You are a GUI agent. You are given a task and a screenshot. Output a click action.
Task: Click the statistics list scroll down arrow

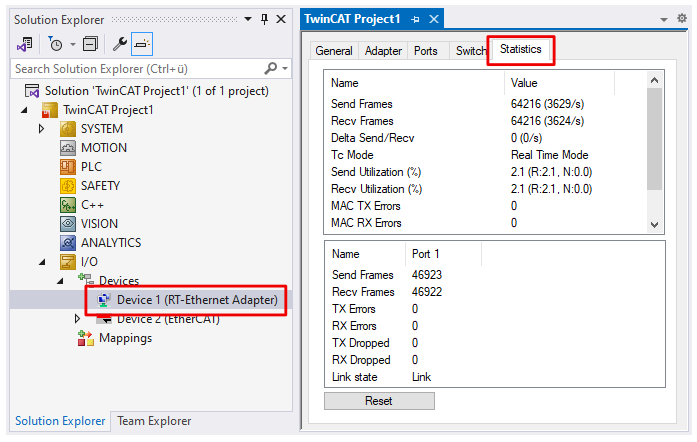(x=654, y=225)
